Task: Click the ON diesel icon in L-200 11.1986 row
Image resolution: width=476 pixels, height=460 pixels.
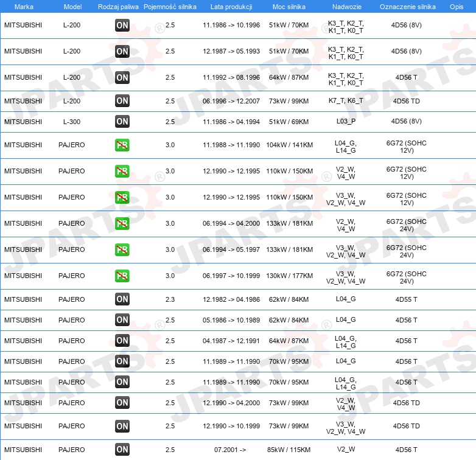Action: [122, 25]
